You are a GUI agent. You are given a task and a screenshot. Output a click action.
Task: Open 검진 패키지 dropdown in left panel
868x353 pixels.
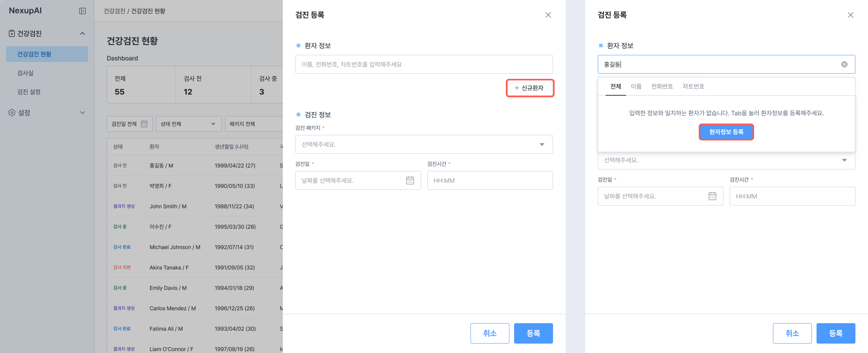coord(424,144)
